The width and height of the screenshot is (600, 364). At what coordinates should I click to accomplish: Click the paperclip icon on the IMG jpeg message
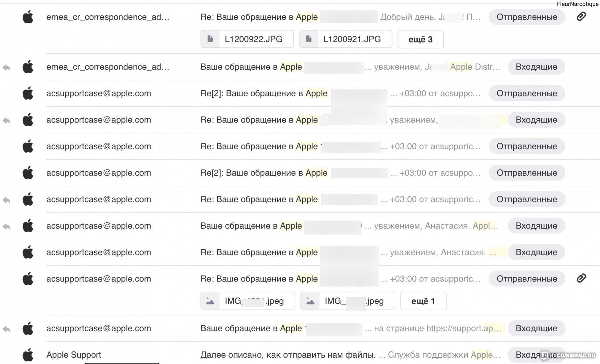tap(581, 278)
